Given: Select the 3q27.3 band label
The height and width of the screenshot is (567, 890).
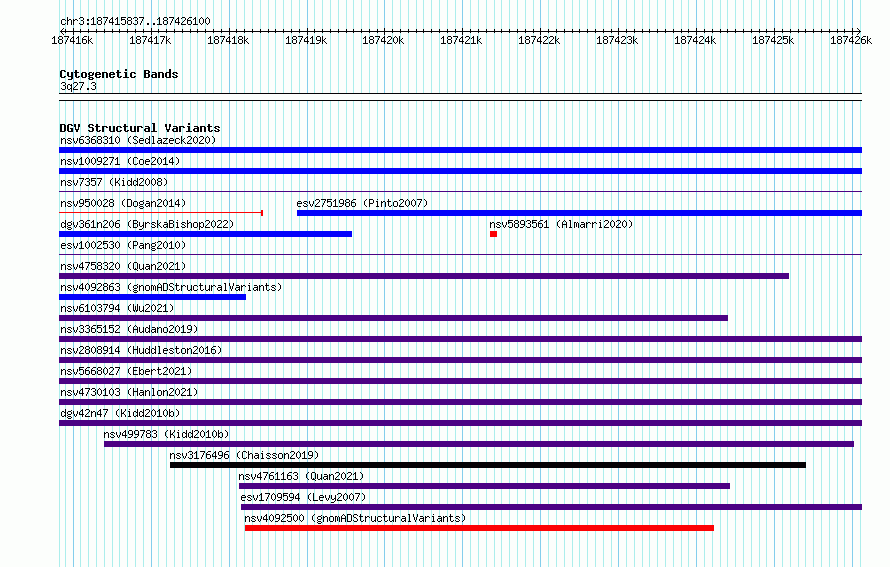Looking at the screenshot, I should click(x=78, y=86).
